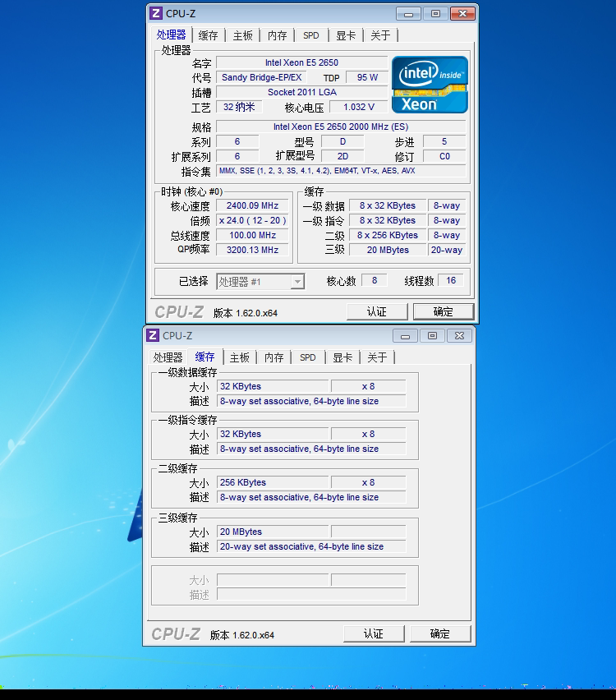616x700 pixels.
Task: Go to 显卡 tab in the upper window
Action: click(x=345, y=35)
